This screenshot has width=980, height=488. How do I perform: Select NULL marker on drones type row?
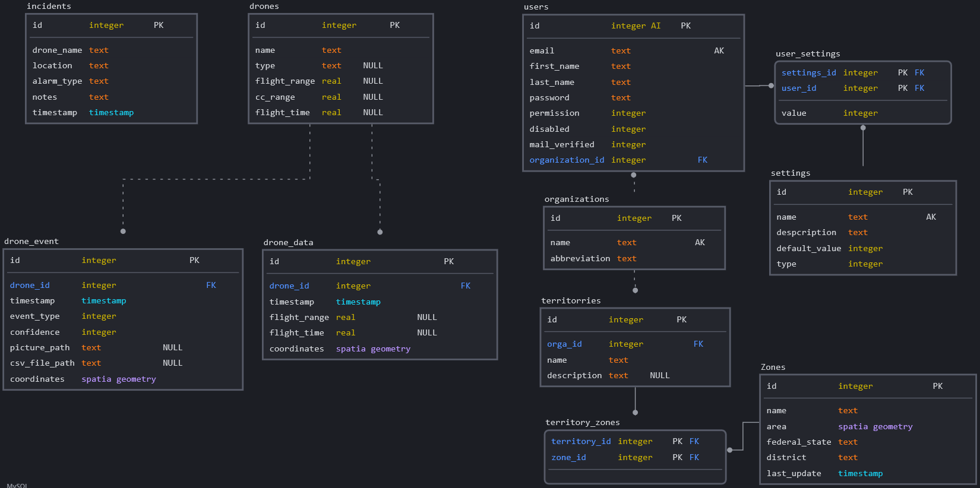click(373, 66)
